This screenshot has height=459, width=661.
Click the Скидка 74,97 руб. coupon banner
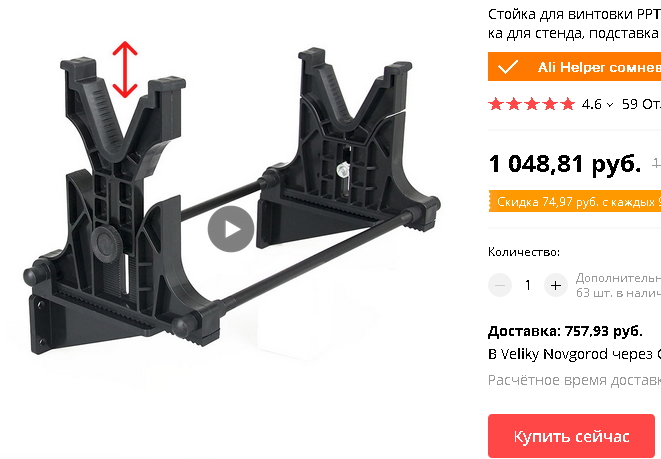click(x=575, y=202)
